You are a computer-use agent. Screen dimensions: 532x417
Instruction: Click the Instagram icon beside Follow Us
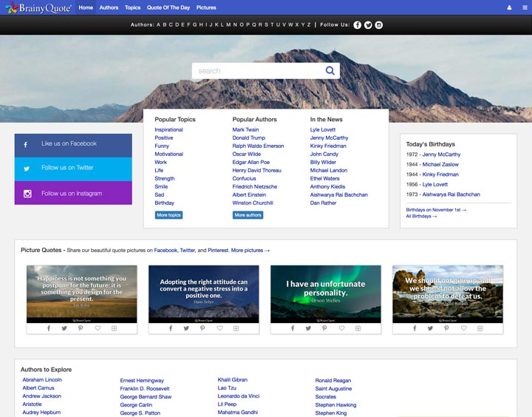point(379,25)
